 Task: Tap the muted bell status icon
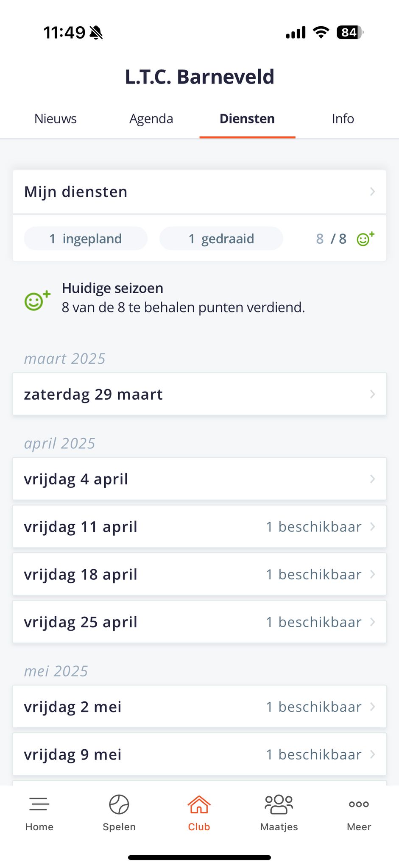tap(97, 32)
